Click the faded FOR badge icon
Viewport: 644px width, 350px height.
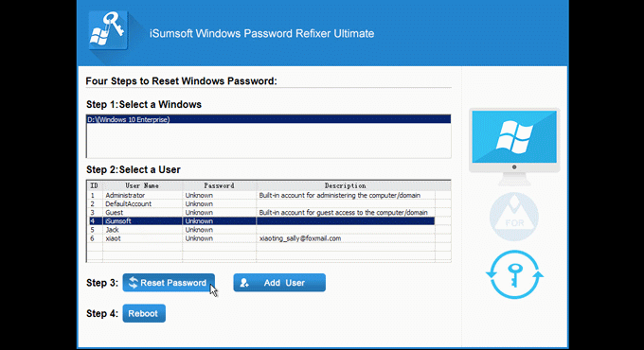point(514,217)
